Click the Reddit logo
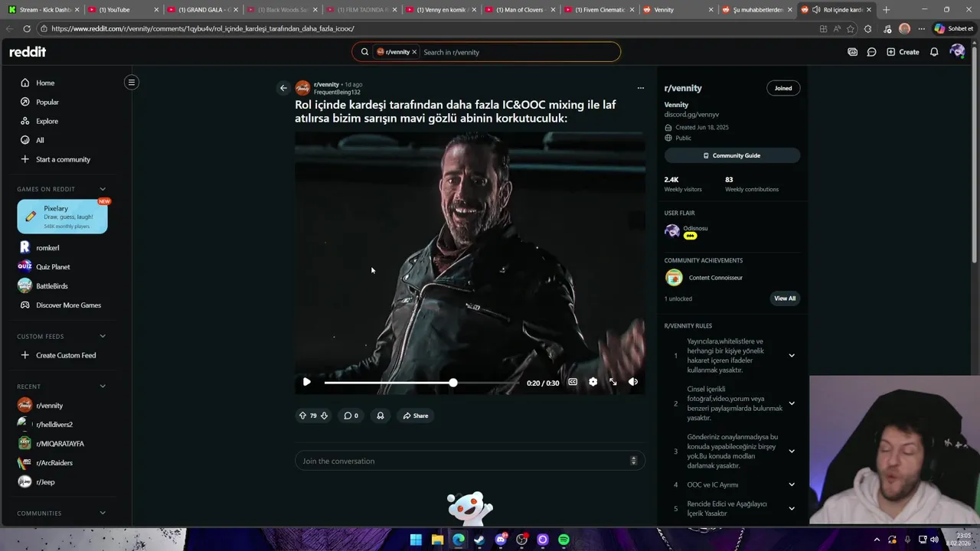 [x=28, y=52]
